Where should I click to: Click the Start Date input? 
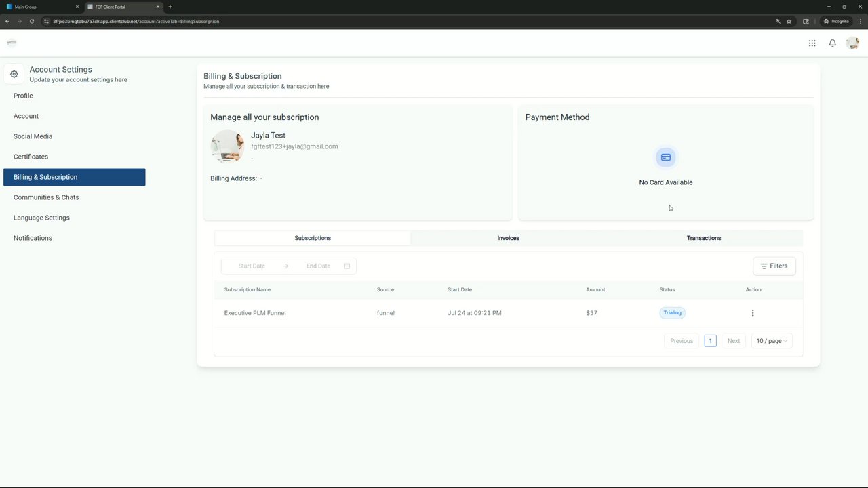coord(252,266)
